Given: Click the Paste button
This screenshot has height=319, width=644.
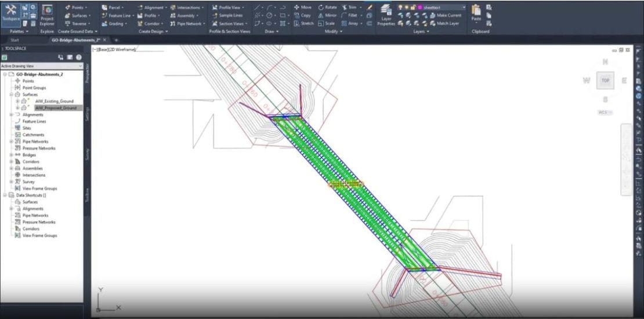Looking at the screenshot, I should [x=476, y=13].
